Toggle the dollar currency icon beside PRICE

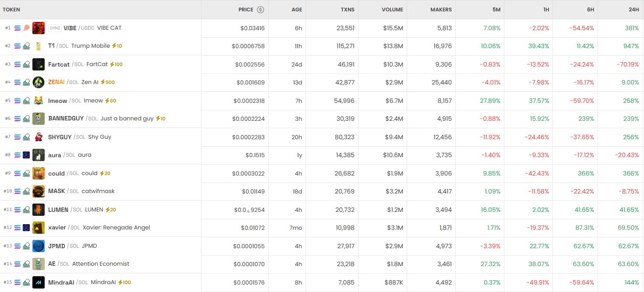pyautogui.click(x=260, y=10)
